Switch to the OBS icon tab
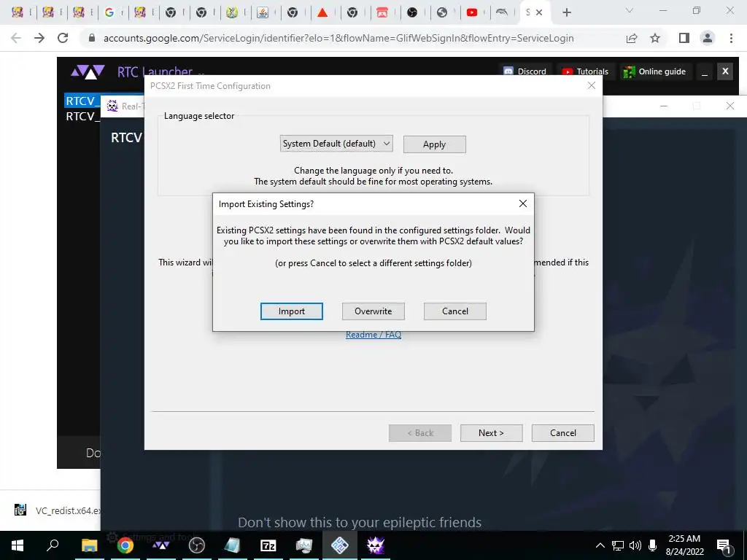 [412, 12]
